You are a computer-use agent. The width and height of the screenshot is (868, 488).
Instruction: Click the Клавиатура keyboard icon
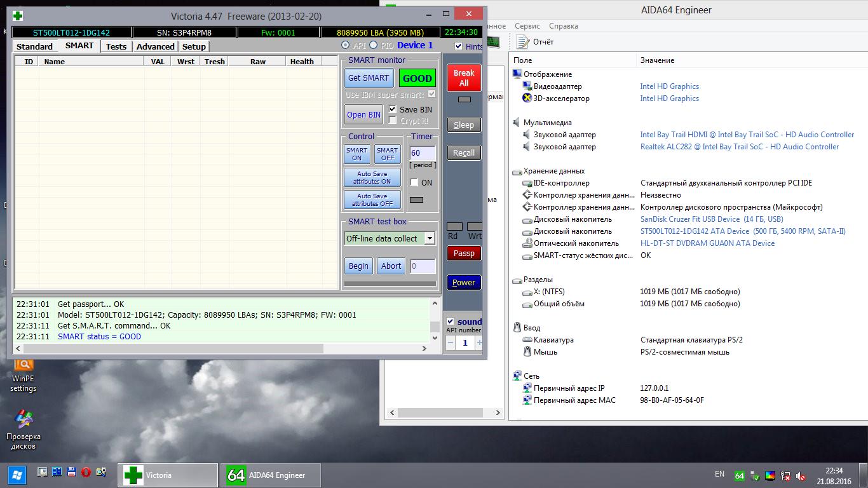527,340
